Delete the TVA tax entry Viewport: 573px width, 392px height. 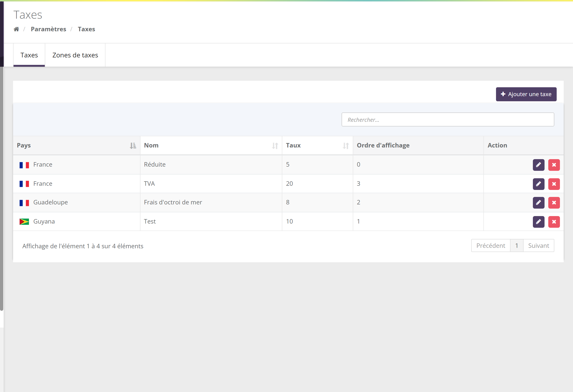[554, 184]
